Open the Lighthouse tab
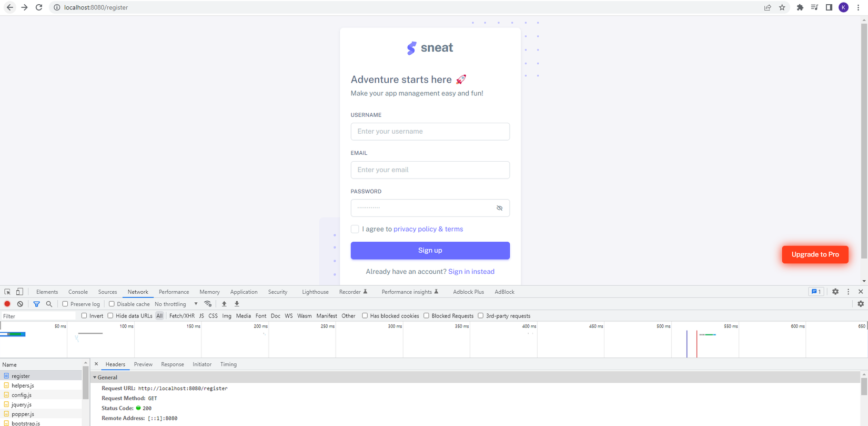The image size is (868, 426). [315, 292]
